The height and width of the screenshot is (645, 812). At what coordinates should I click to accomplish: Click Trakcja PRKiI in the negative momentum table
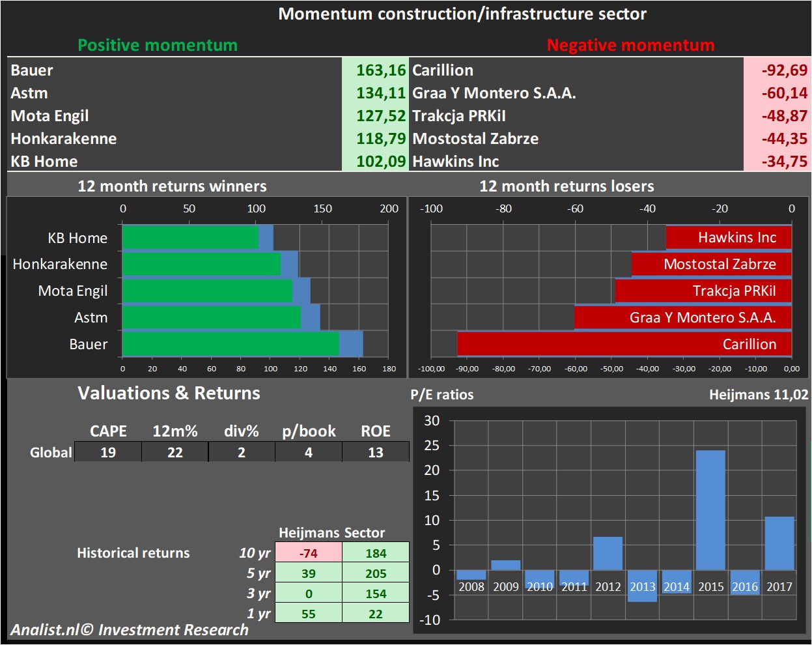coord(459,116)
